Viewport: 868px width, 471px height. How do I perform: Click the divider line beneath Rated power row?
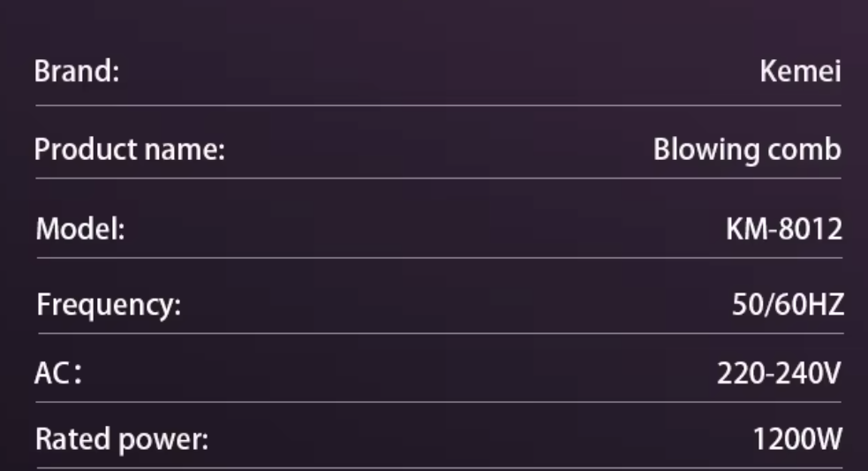tap(439, 467)
